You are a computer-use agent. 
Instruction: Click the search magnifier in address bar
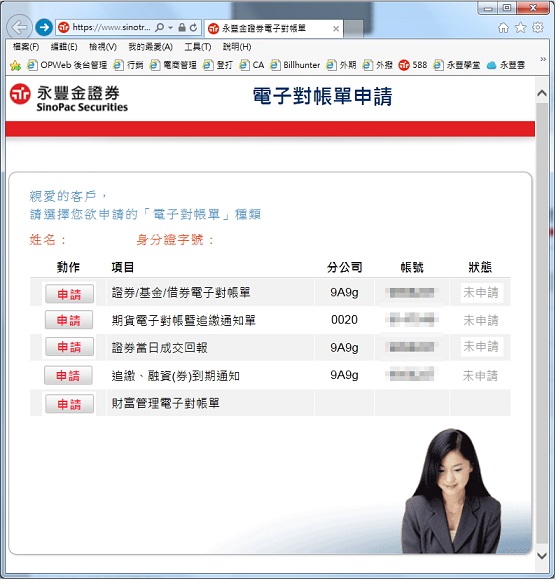coord(160,27)
